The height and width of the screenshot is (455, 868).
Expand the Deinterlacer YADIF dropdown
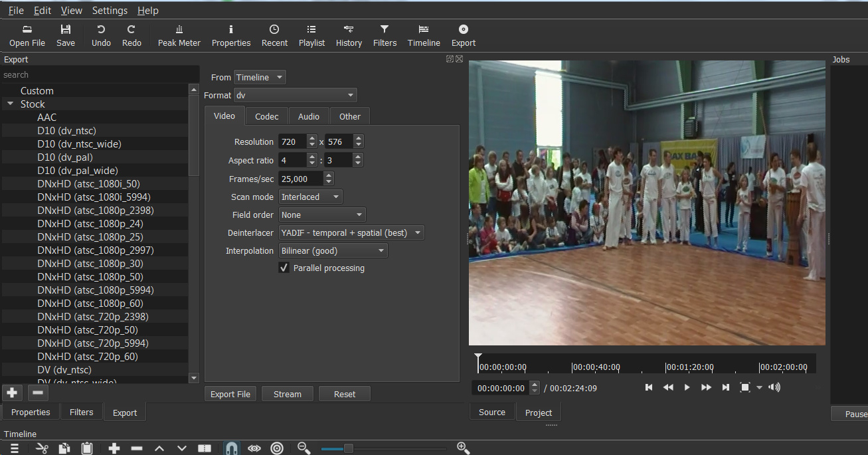coord(351,232)
